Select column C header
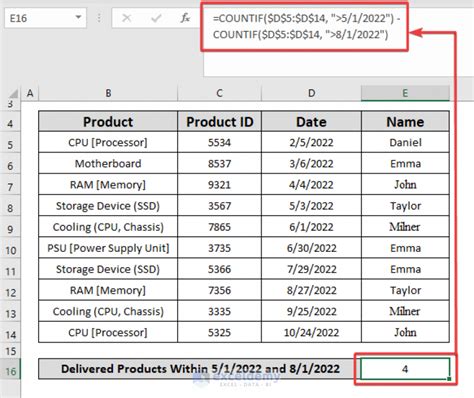The height and width of the screenshot is (398, 474). (x=219, y=93)
